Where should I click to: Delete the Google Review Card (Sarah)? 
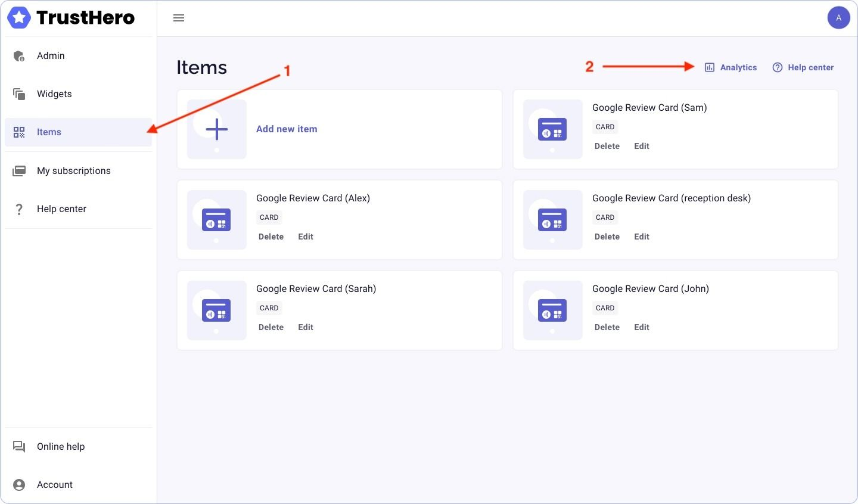click(x=271, y=327)
